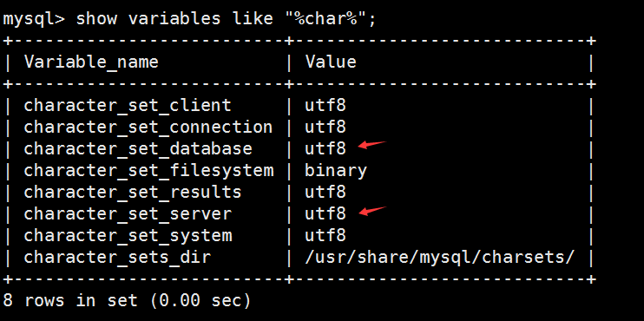644x321 pixels.
Task: Click the "8 rows in set" result line
Action: pos(127,300)
